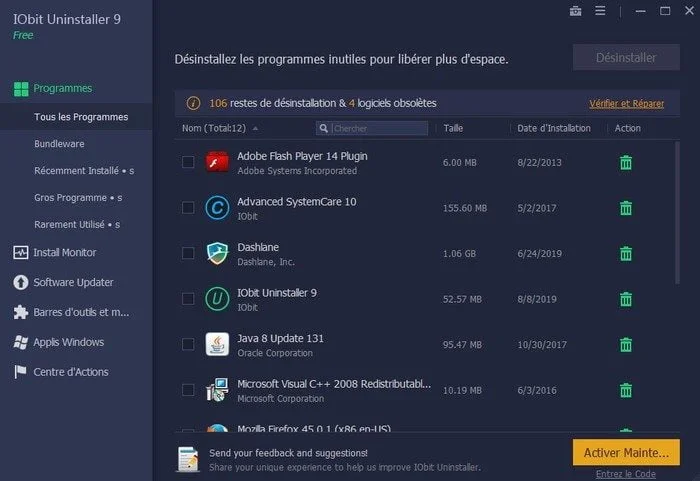Click the magnifier icon in search box
The image size is (700, 481).
(324, 129)
